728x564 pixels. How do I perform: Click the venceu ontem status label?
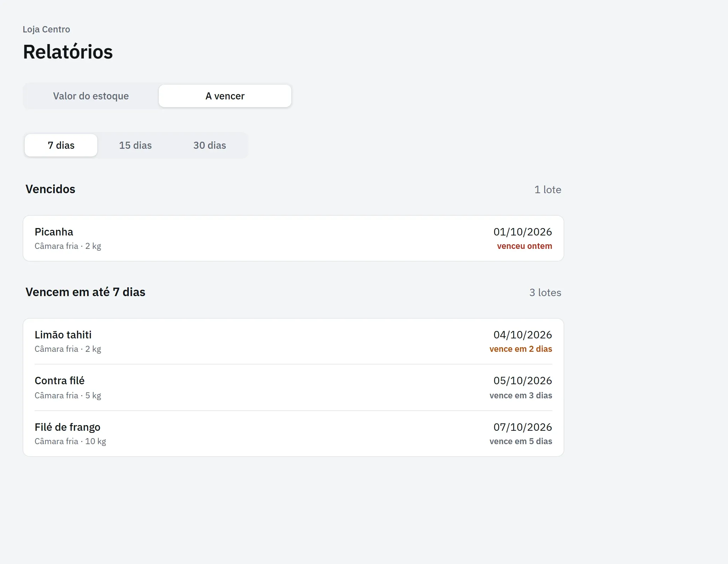tap(524, 246)
